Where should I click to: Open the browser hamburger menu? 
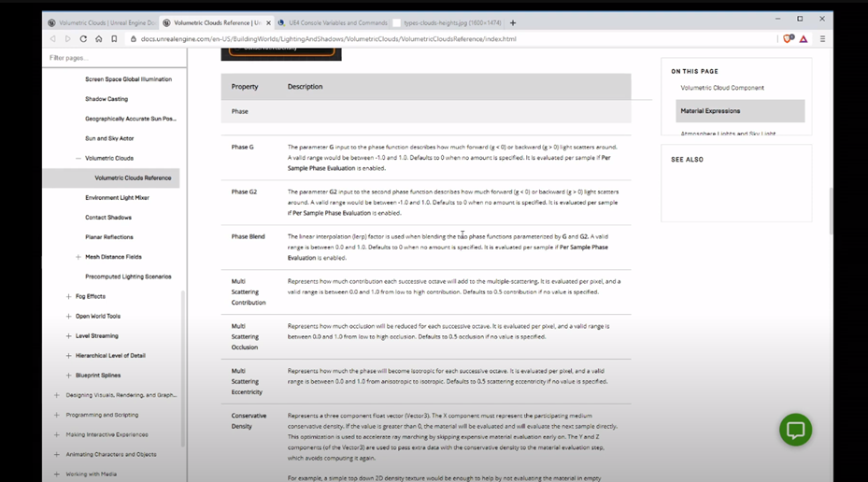click(x=822, y=38)
